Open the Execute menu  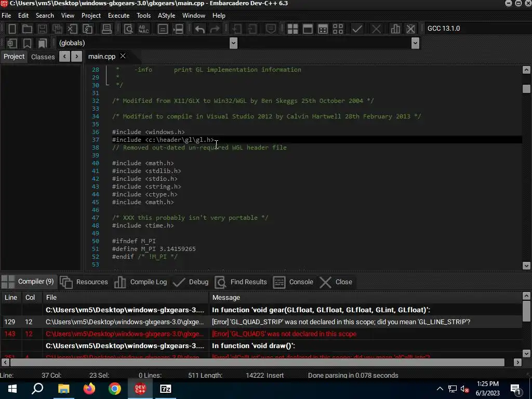pos(118,16)
